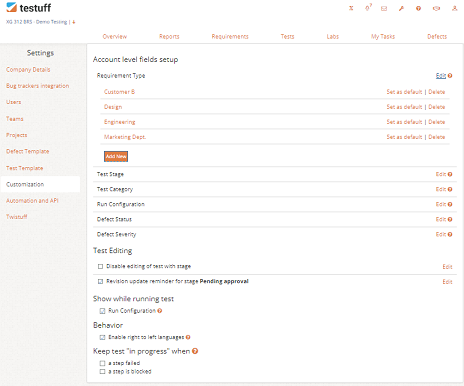Expand the Defect Severity section
The width and height of the screenshot is (464, 386).
click(x=116, y=234)
